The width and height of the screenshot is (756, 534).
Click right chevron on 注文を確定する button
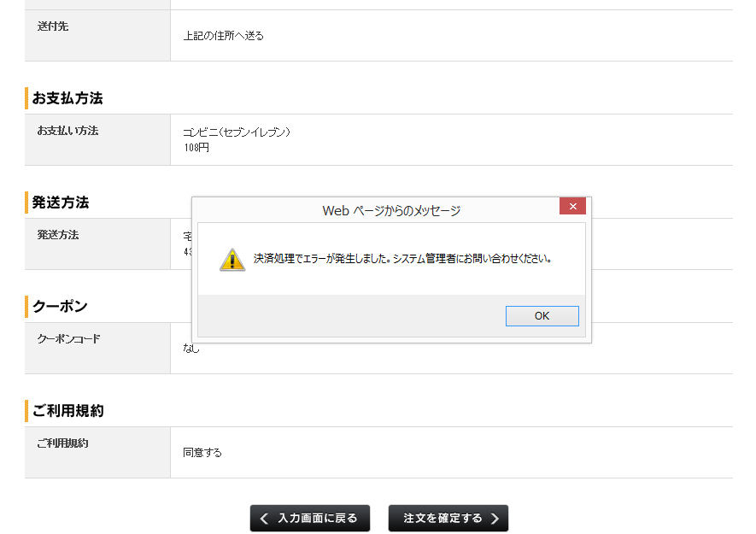[495, 519]
